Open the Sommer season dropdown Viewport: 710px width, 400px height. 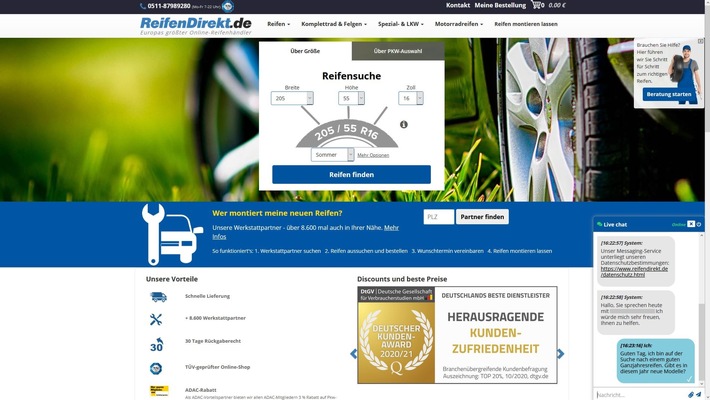[x=332, y=154]
